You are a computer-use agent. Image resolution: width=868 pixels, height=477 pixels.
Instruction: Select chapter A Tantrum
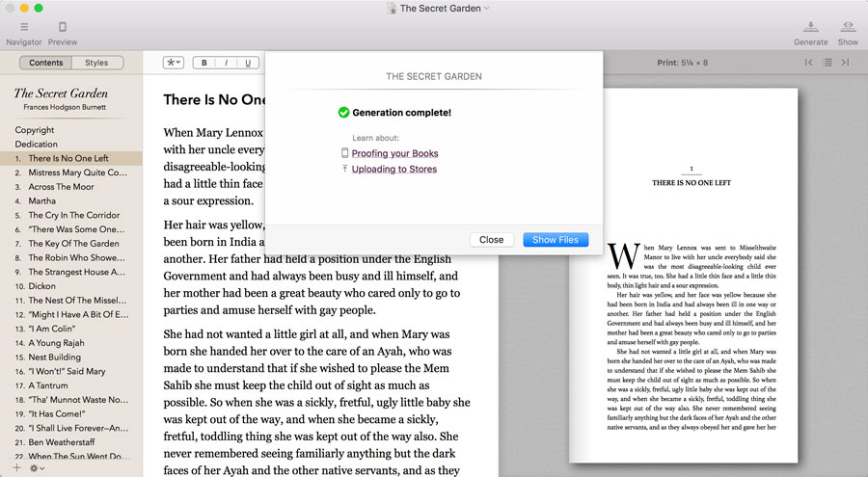(x=70, y=385)
